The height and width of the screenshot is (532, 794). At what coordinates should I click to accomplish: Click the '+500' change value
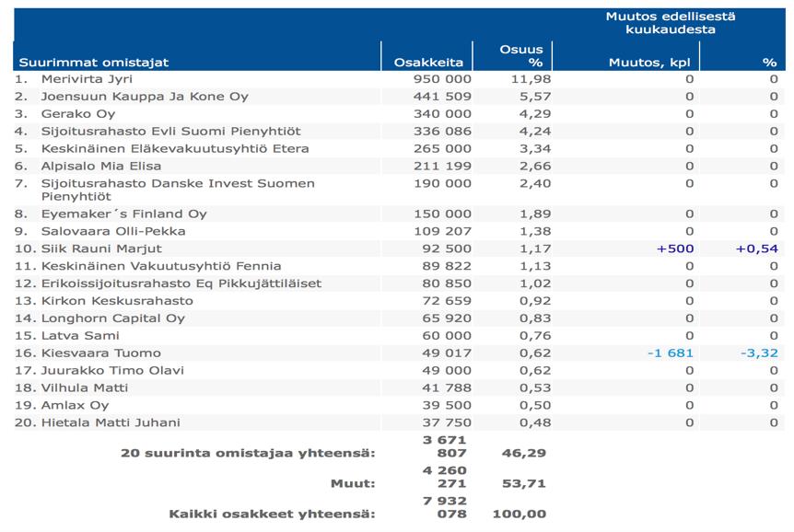pyautogui.click(x=675, y=249)
